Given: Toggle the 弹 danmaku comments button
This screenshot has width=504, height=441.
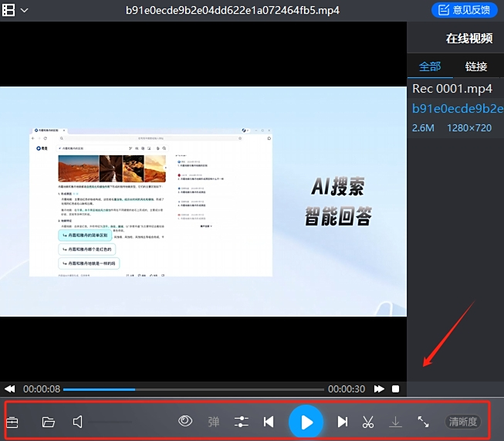Looking at the screenshot, I should coord(214,422).
